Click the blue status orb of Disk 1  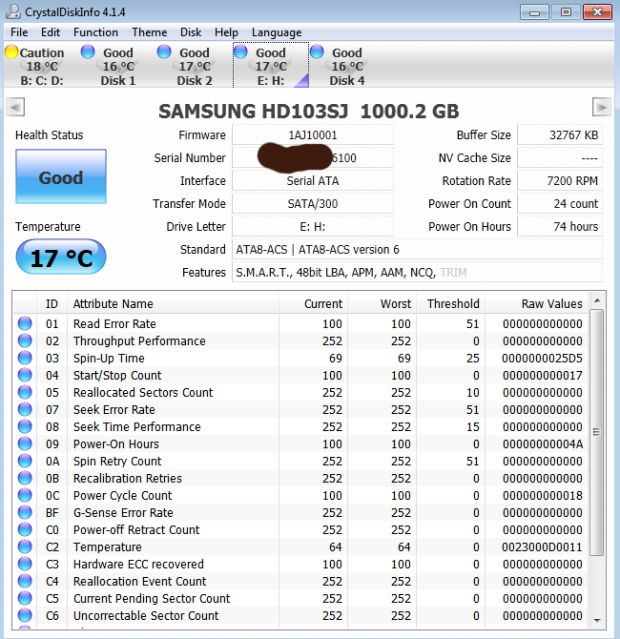(x=88, y=52)
